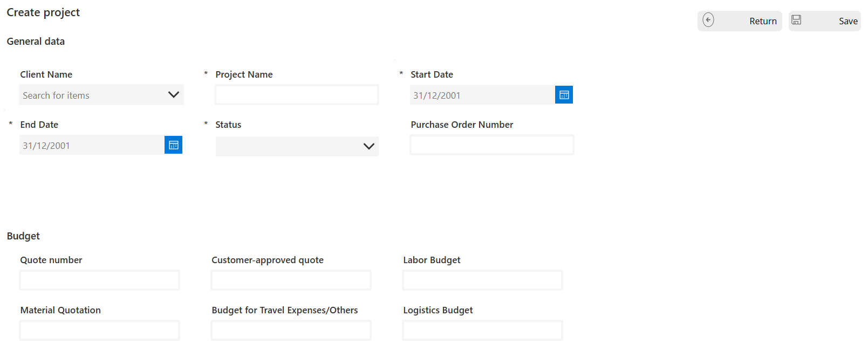Open the End Date calendar picker
The height and width of the screenshot is (357, 868).
173,145
